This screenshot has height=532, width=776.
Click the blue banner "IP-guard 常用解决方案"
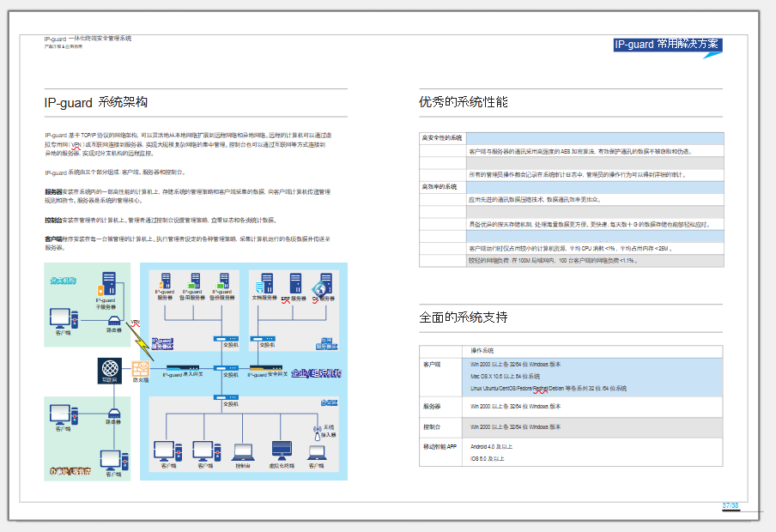coord(668,45)
